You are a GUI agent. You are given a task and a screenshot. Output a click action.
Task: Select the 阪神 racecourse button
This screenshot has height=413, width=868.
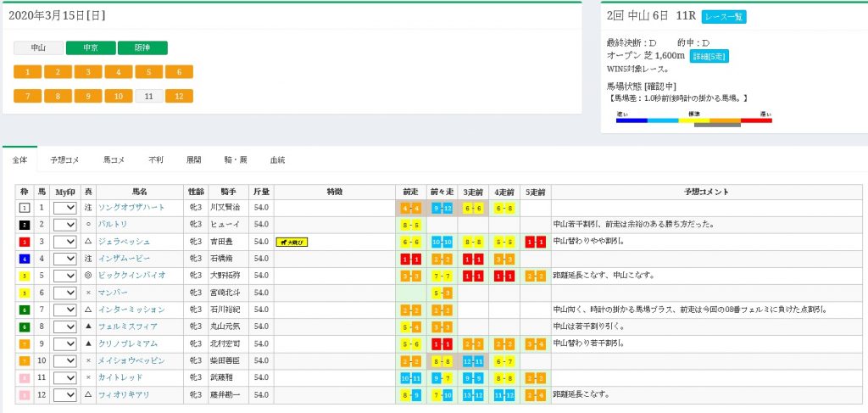tap(142, 48)
